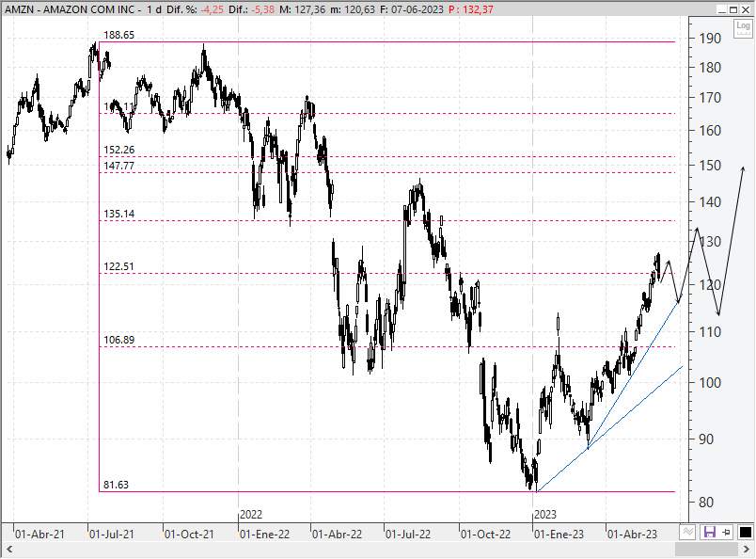
Task: Click the 188.65 level label
Action: 119,35
